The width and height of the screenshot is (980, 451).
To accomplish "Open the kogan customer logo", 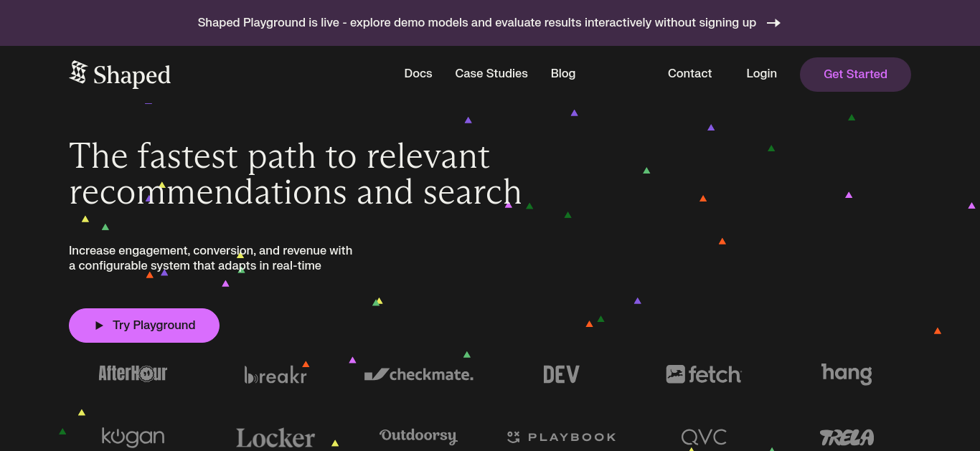I will click(x=133, y=437).
